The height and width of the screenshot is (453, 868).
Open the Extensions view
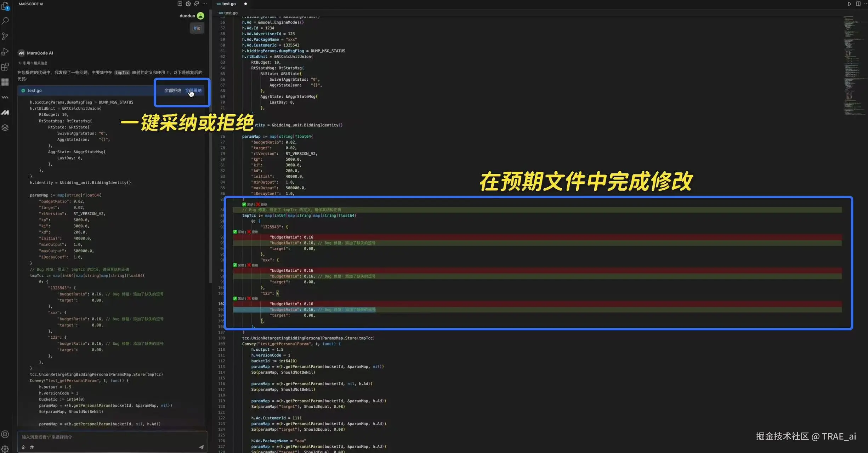pyautogui.click(x=5, y=67)
